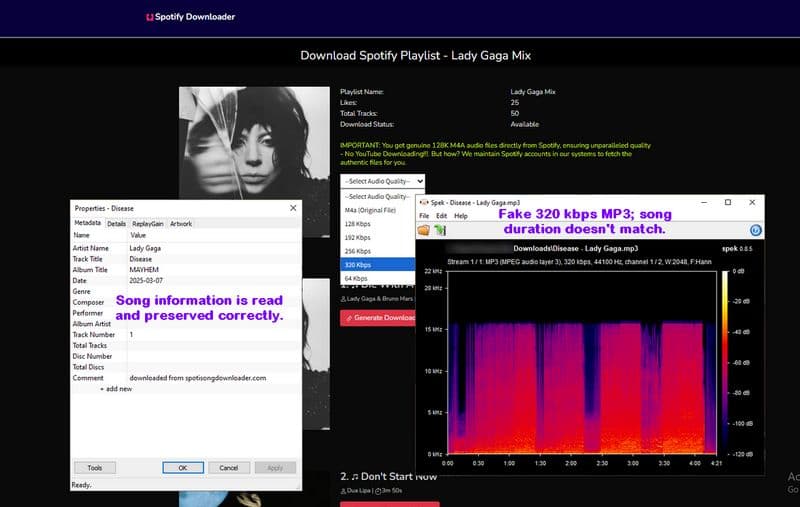Select the Album Title value MAYHEM
Viewport: 800px width, 507px height.
(x=144, y=270)
